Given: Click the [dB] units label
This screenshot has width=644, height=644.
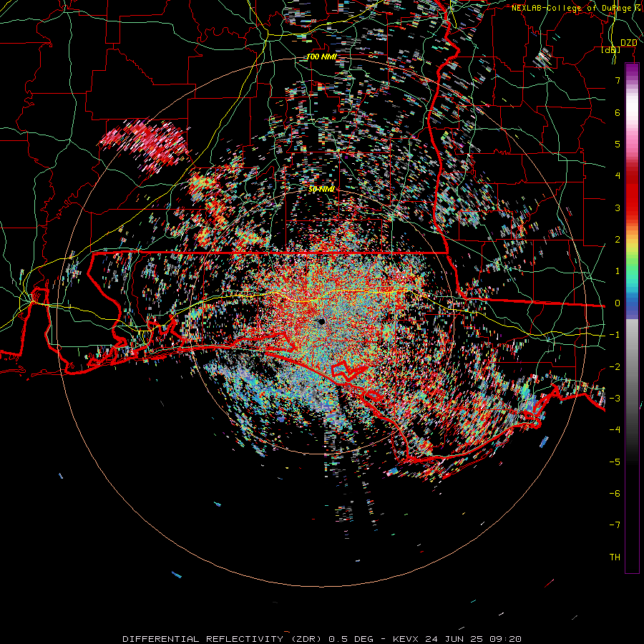Looking at the screenshot, I should [x=611, y=49].
